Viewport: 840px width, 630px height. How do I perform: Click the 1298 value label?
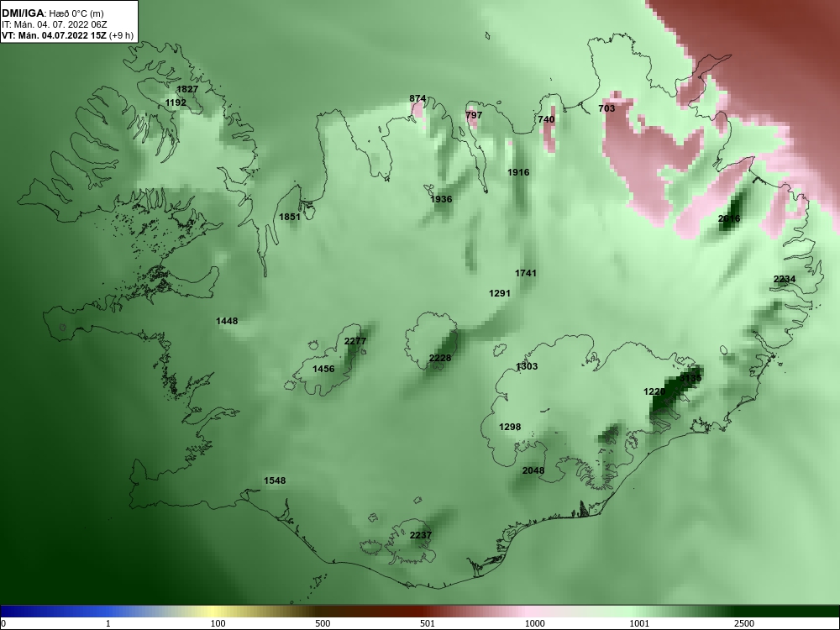point(510,427)
